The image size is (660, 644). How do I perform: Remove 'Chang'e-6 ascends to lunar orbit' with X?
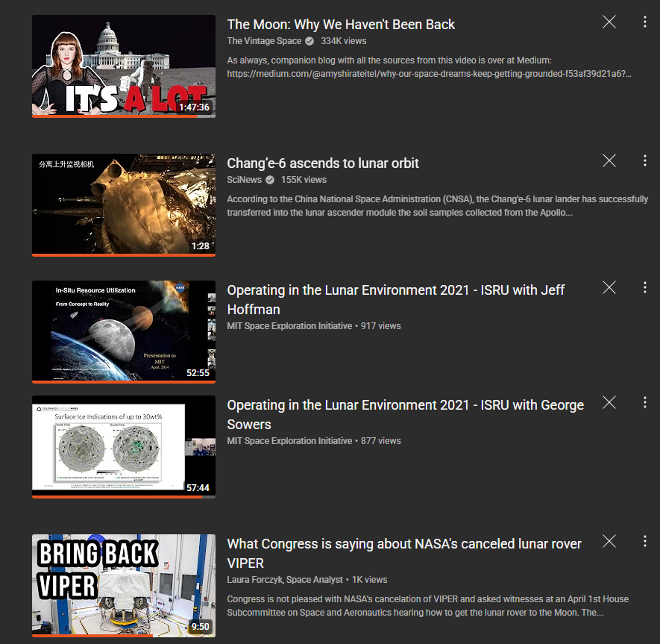pos(609,160)
